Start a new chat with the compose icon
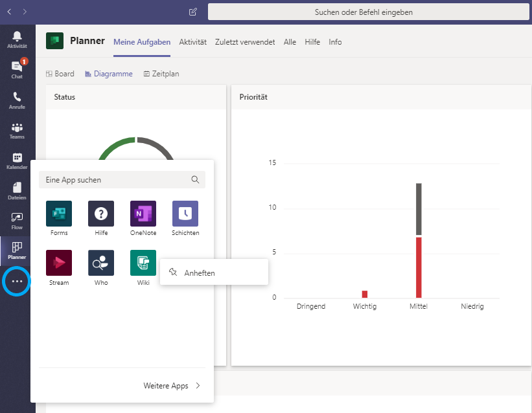Screen dimensions: 532x413 tap(192, 12)
